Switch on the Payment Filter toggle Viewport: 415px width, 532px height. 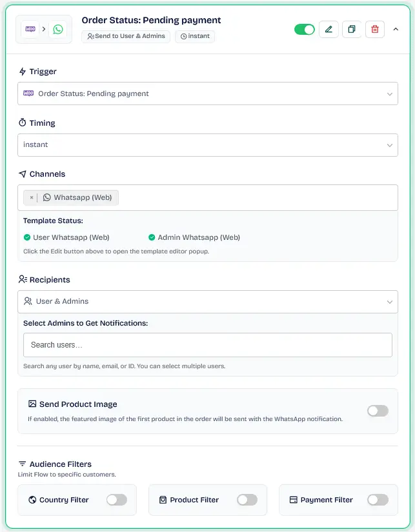pos(378,500)
